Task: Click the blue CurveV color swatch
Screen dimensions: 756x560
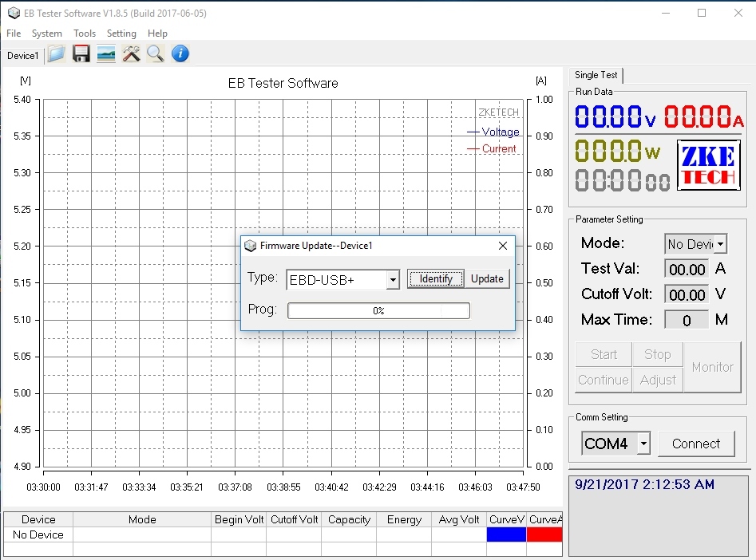Action: (506, 534)
